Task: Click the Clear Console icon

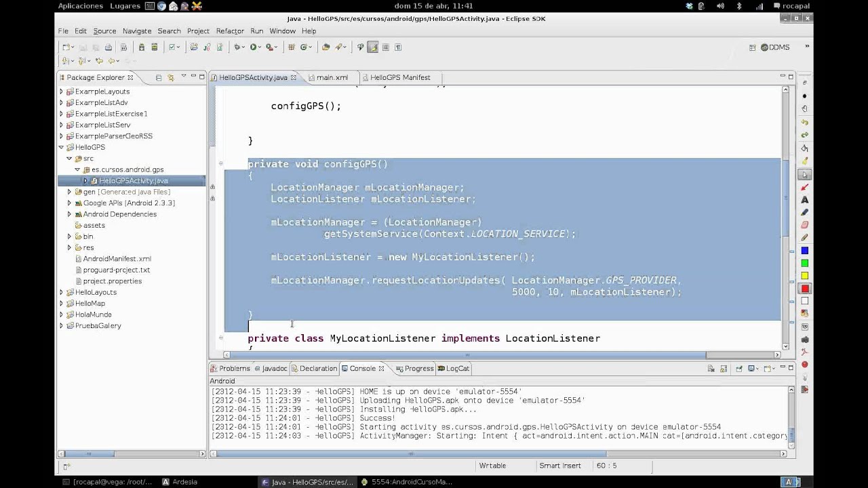Action: click(x=711, y=369)
